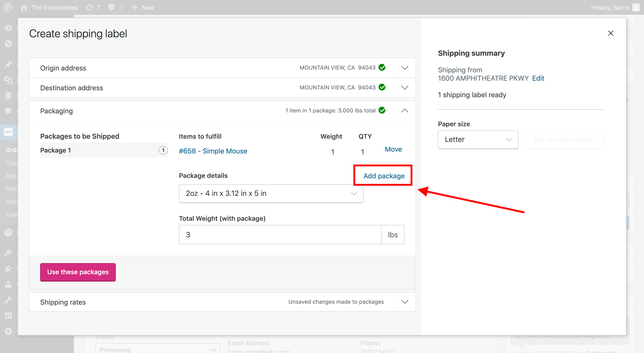Click the disabled Buy shipping labels button
This screenshot has width=644, height=353.
(x=563, y=140)
